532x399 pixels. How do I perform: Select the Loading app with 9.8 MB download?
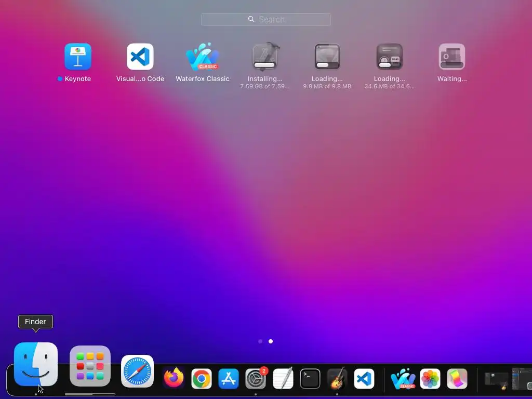[x=327, y=57]
